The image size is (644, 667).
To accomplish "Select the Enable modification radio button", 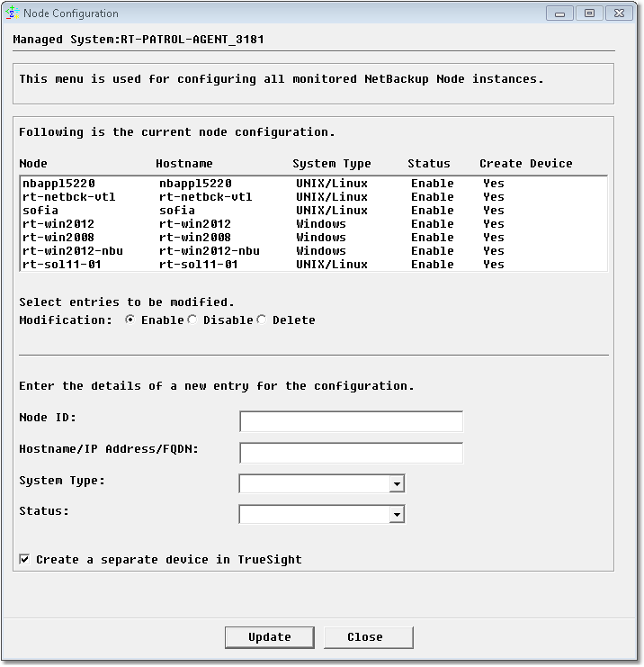I will [130, 320].
